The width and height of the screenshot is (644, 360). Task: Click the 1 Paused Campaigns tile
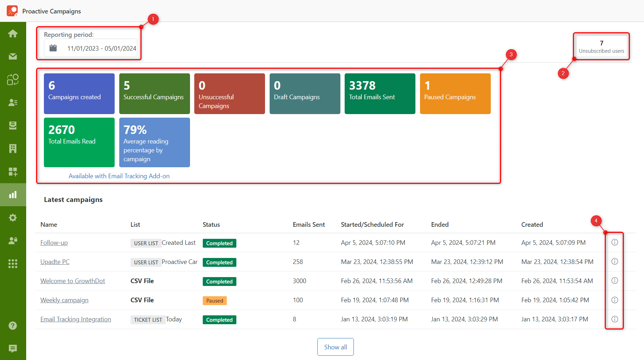(455, 94)
